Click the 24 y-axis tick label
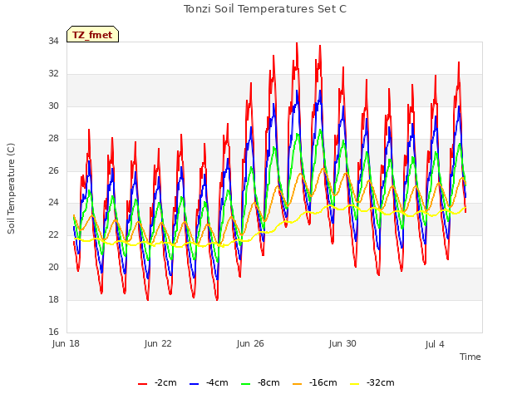Image resolution: width=532 pixels, height=399 pixels. pos(53,203)
